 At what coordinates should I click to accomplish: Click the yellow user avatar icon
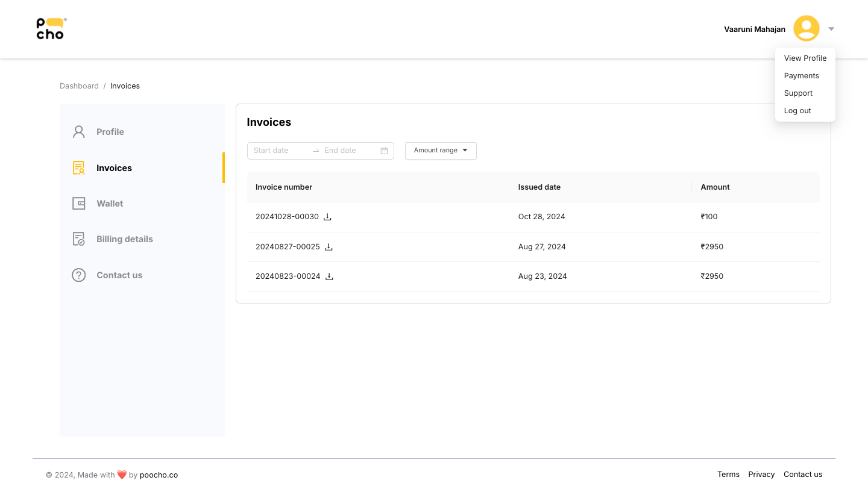coord(806,29)
